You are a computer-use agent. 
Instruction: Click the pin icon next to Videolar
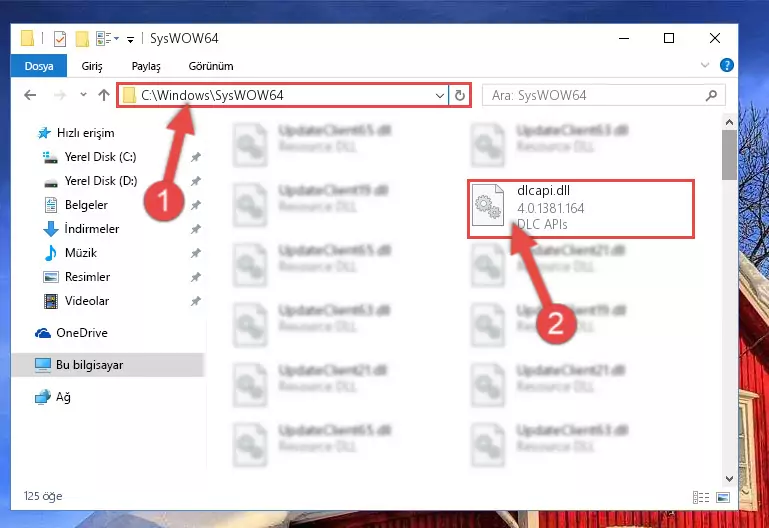tap(196, 301)
